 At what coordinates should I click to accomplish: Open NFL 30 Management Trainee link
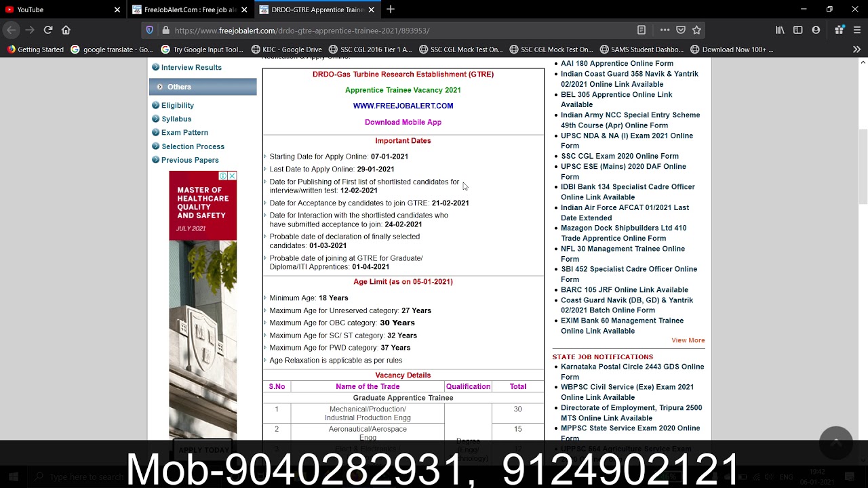(x=623, y=253)
